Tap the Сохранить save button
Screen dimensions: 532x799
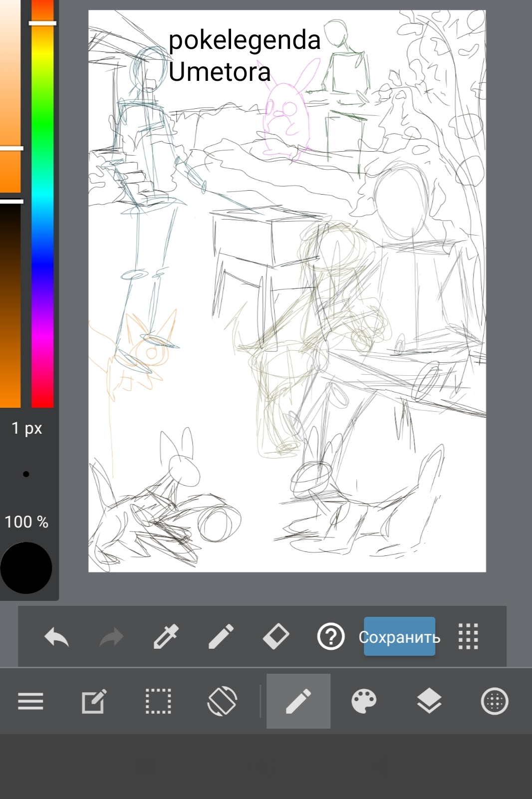tap(399, 636)
